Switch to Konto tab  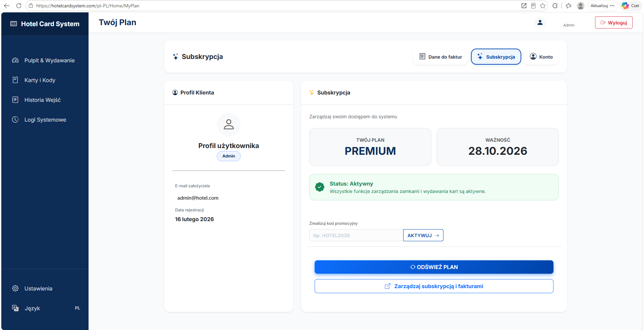tap(541, 57)
